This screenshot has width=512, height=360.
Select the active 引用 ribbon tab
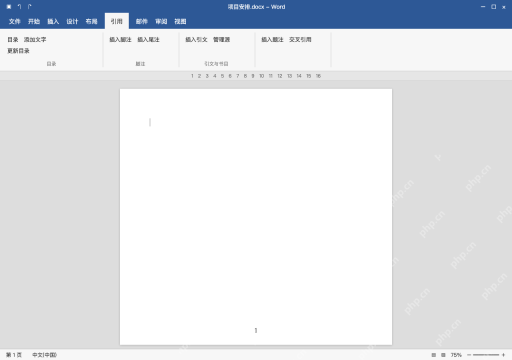(117, 21)
